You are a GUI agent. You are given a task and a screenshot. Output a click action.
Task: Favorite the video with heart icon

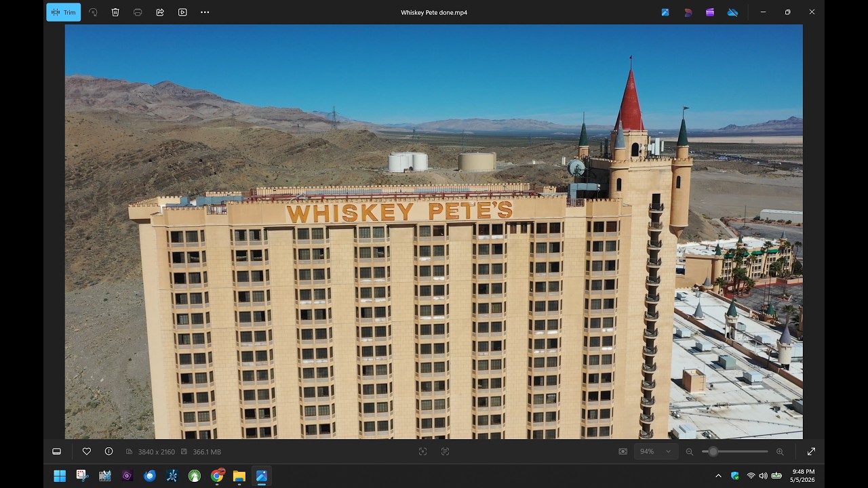pyautogui.click(x=87, y=451)
